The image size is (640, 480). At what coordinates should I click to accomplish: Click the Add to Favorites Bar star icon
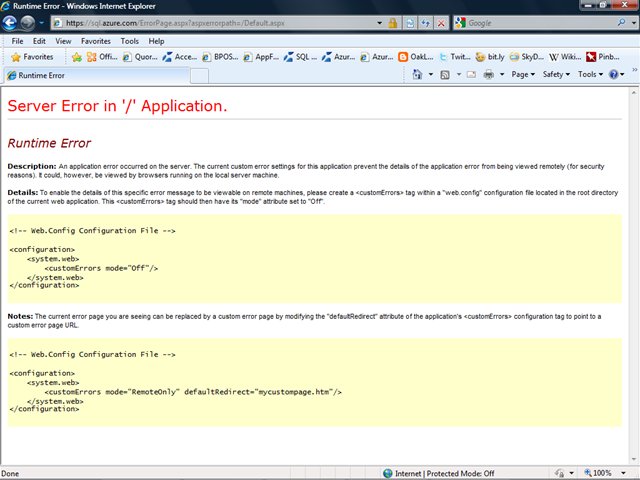click(76, 57)
